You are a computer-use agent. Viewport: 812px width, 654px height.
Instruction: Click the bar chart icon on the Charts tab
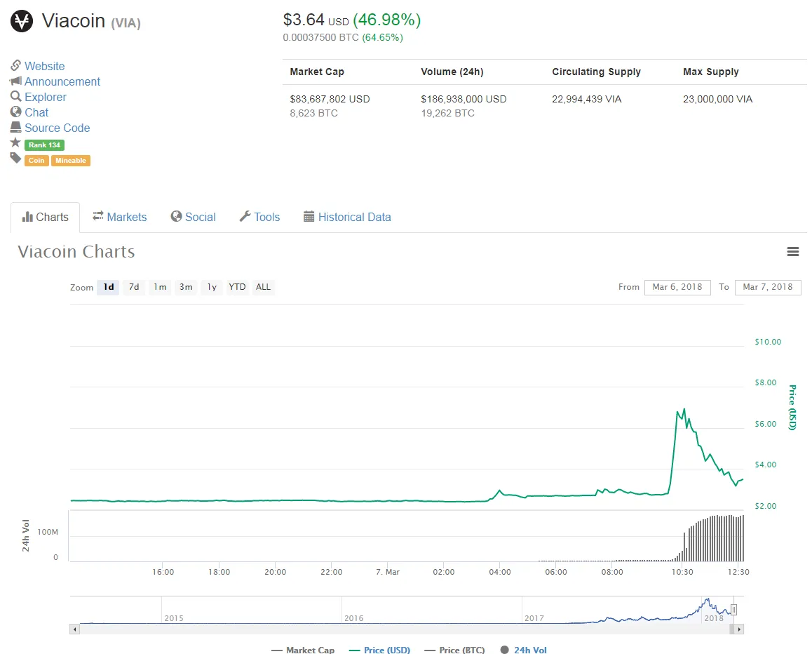27,217
